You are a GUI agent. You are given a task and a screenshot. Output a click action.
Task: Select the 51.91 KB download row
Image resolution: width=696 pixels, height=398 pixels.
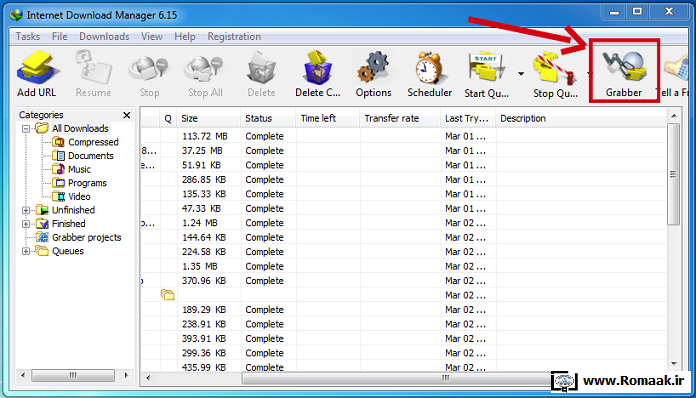[x=403, y=165]
